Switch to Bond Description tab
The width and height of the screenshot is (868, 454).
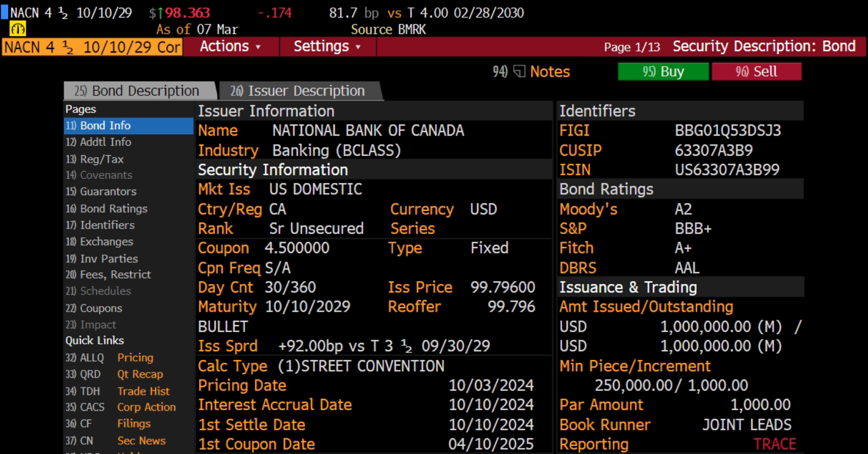(x=139, y=91)
